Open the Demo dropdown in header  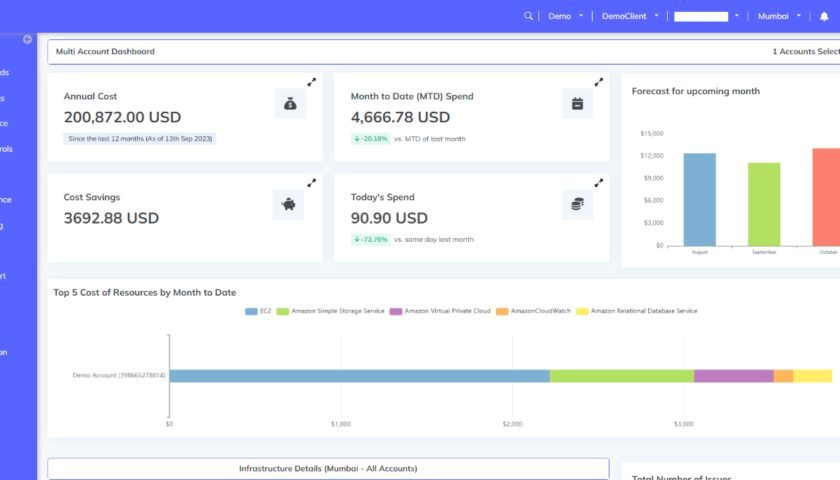click(564, 16)
